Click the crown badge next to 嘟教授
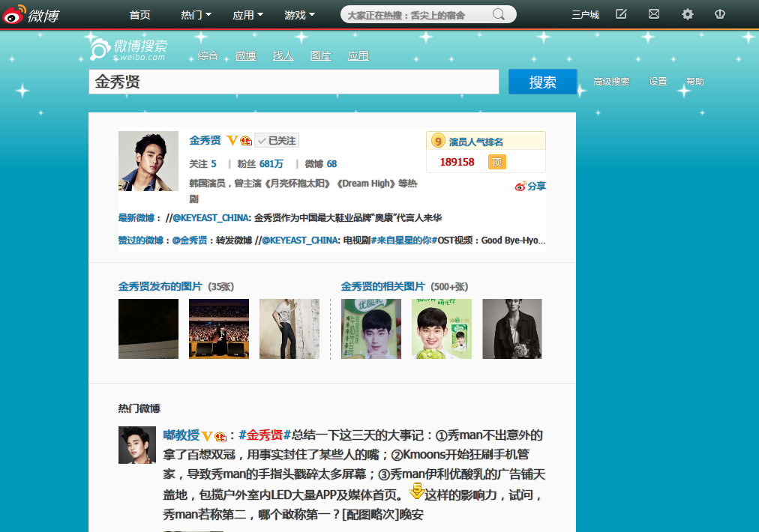 pyautogui.click(x=220, y=436)
